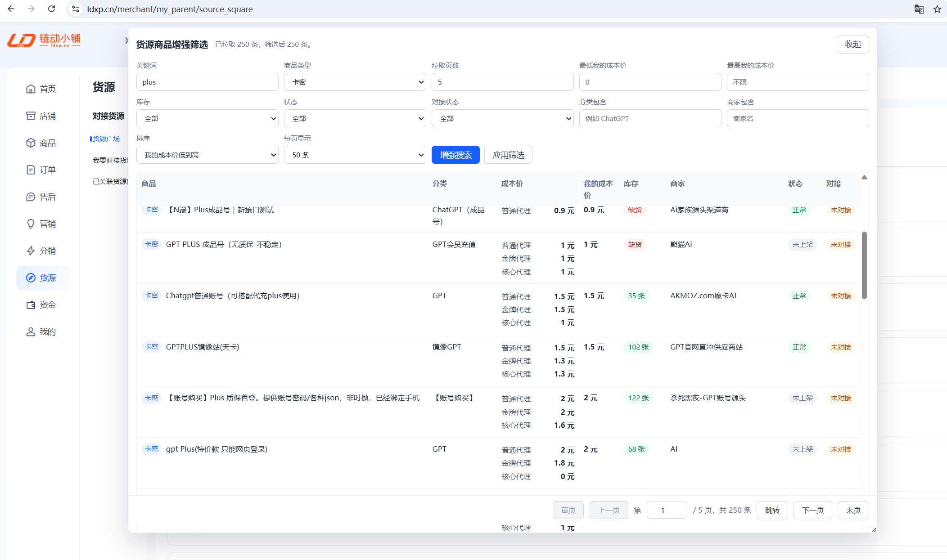Click 未对接 tag in 熊猫Ai row

coord(841,245)
